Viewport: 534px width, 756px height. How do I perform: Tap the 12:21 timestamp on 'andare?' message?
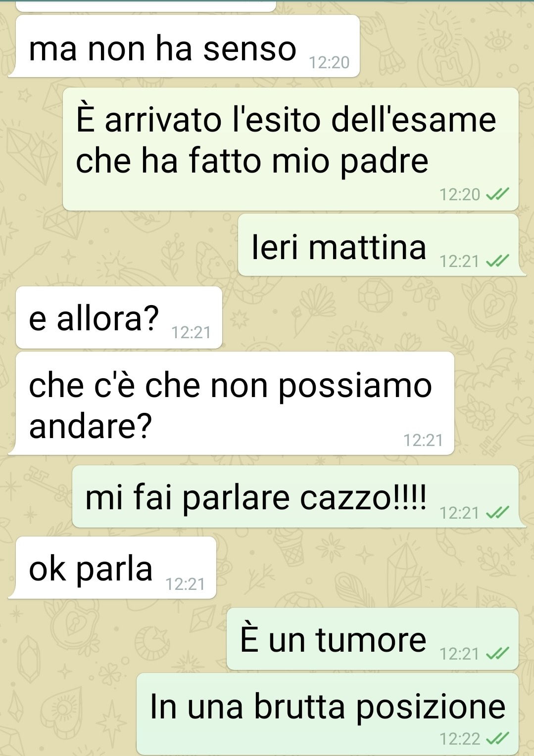click(423, 440)
